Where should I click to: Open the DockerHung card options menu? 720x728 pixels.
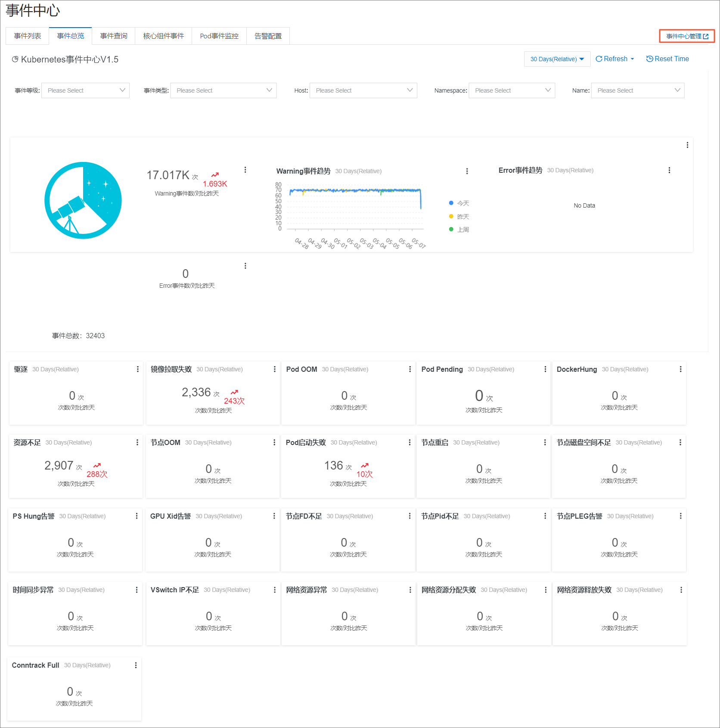(x=680, y=369)
